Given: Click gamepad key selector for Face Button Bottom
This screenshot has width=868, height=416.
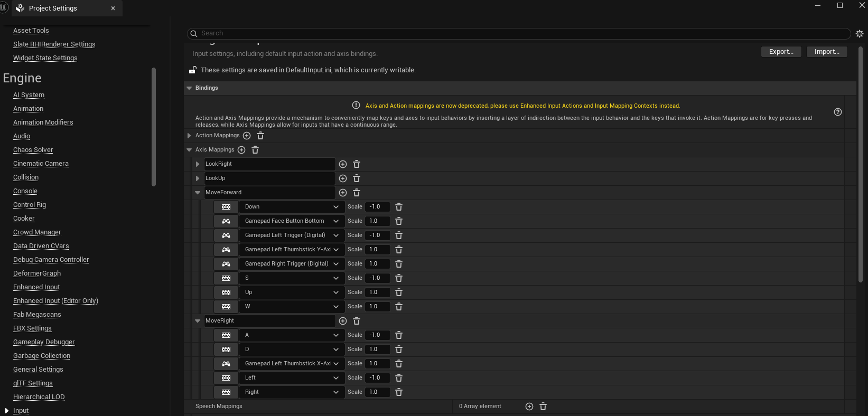Looking at the screenshot, I should [226, 221].
